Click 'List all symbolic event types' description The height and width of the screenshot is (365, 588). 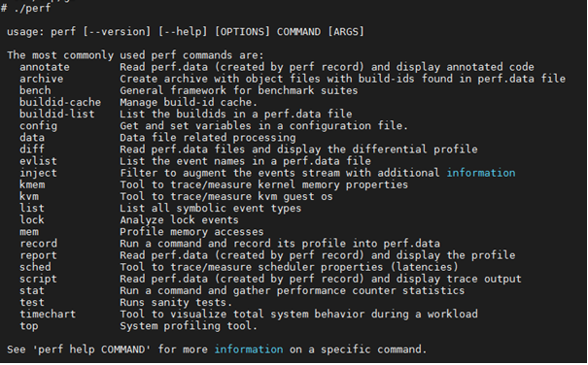point(211,209)
